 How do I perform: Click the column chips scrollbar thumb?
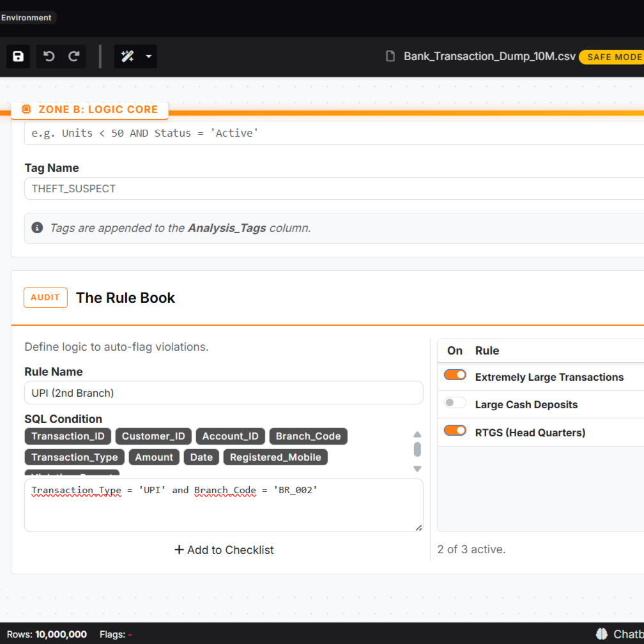coord(417,450)
